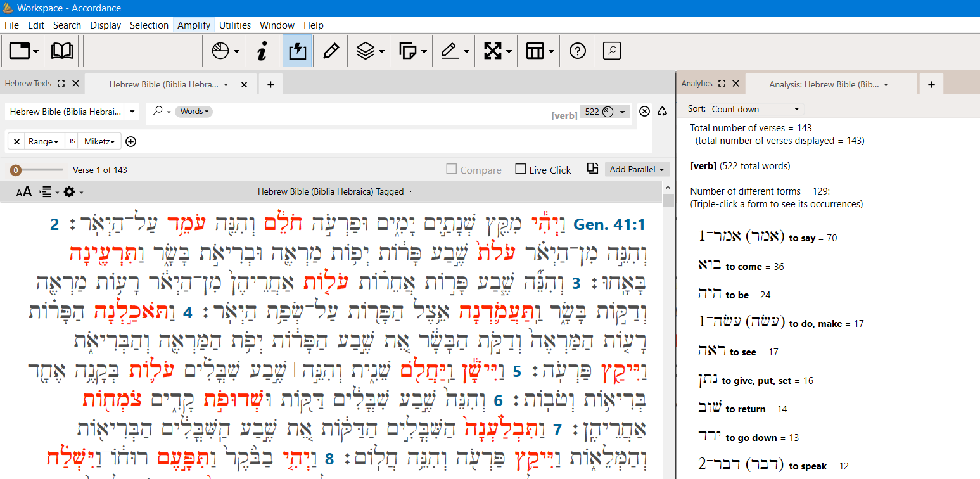Click the text size AA icon
Viewport: 980px width, 479px height.
click(x=23, y=191)
